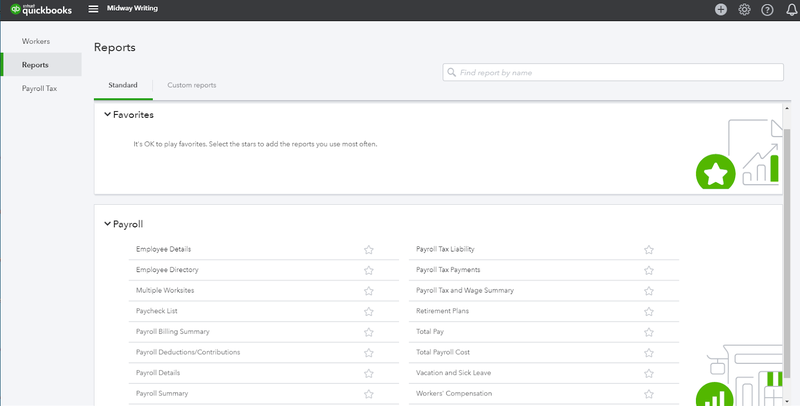800x406 pixels.
Task: Open Payroll Tax in the sidebar
Action: point(39,88)
